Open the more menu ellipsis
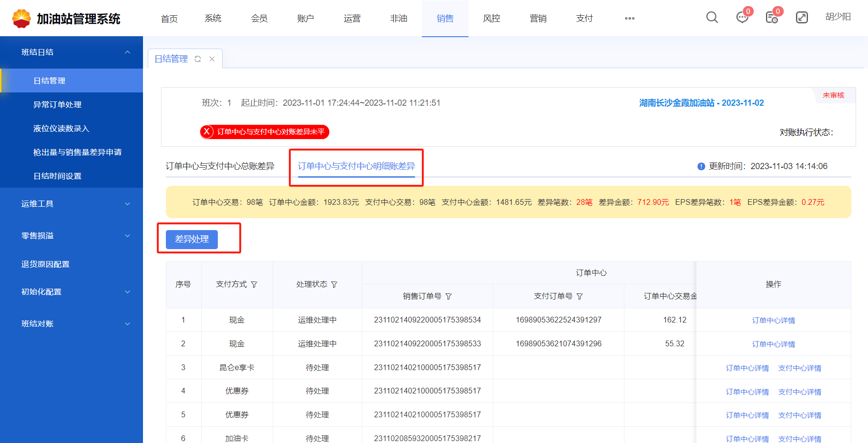This screenshot has height=443, width=868. [x=630, y=19]
